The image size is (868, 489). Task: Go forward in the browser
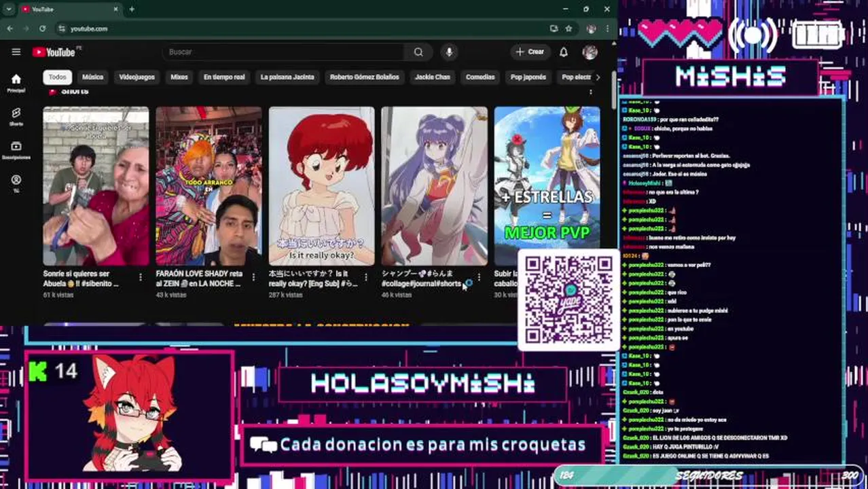26,29
